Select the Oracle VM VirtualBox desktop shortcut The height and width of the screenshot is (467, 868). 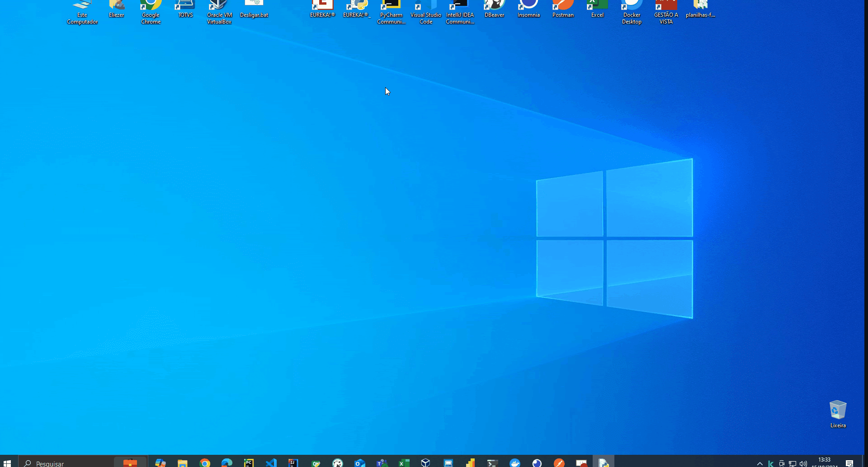click(x=220, y=13)
